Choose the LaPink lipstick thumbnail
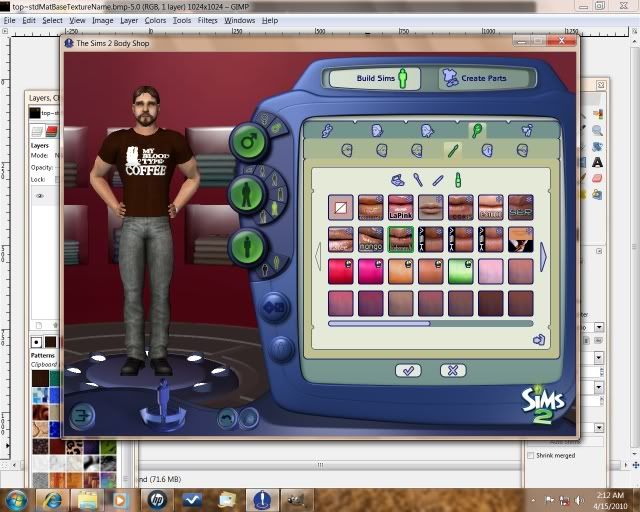 (400, 207)
